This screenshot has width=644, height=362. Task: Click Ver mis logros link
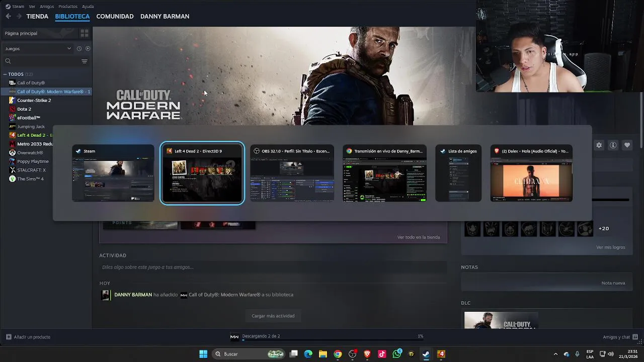click(611, 247)
